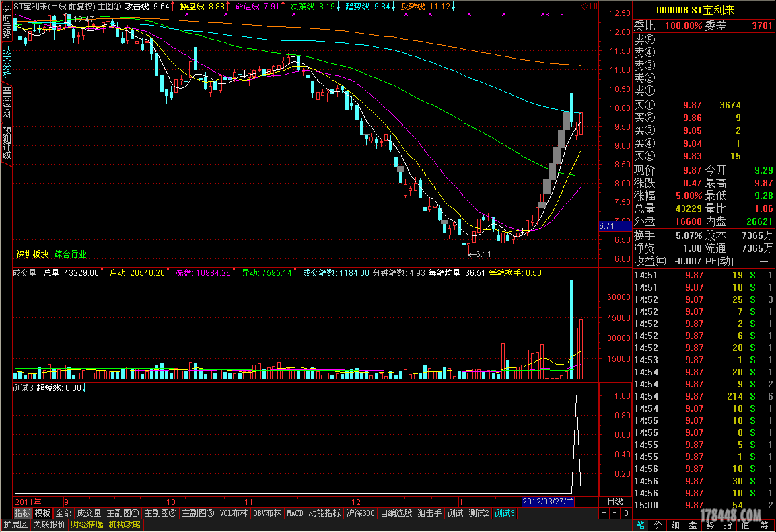Click the window-split square icon at chart top-right
This screenshot has height=532, width=776.
tap(594, 7)
